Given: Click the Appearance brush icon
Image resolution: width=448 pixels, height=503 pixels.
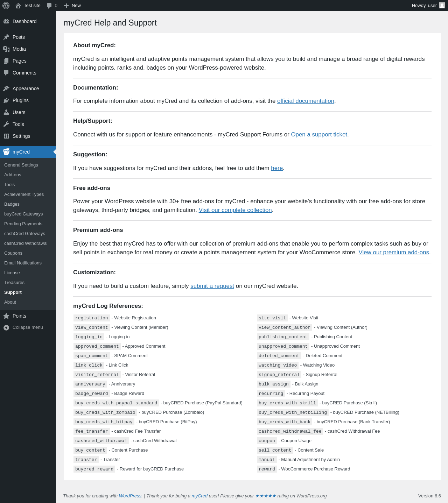Looking at the screenshot, I should [x=6, y=88].
